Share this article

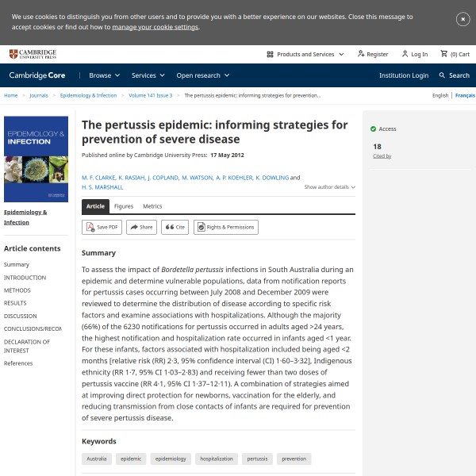point(141,227)
